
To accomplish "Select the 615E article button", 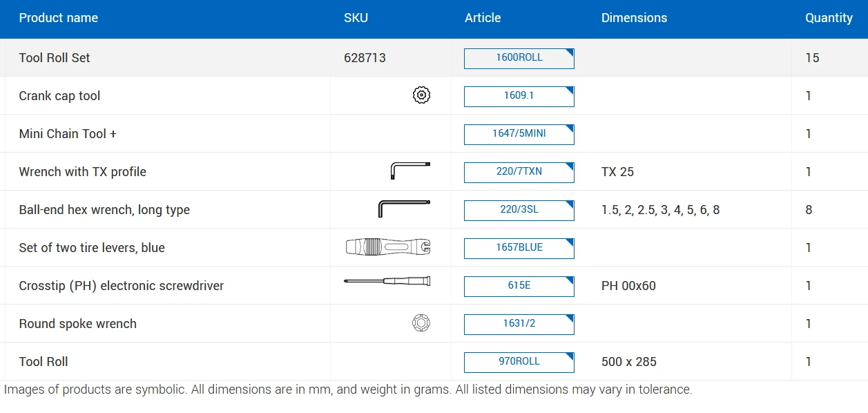I will click(519, 286).
